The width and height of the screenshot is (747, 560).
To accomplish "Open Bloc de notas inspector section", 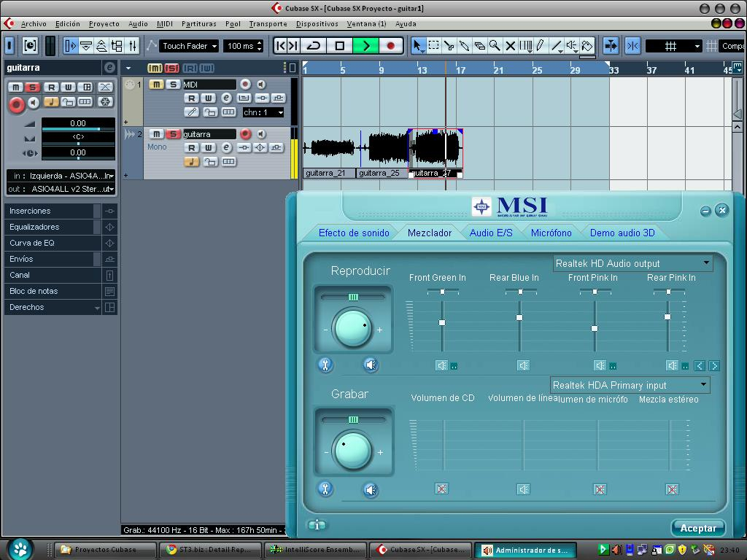I will click(53, 291).
